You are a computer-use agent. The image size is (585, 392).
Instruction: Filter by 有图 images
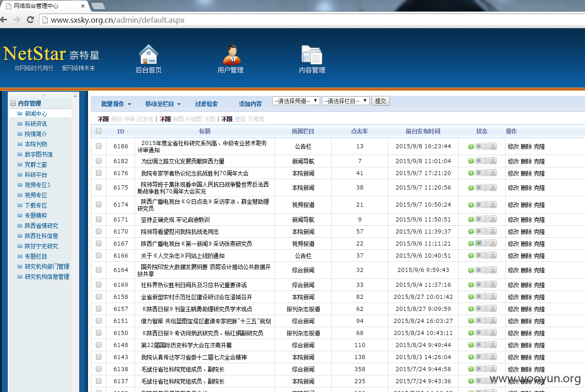(x=178, y=119)
